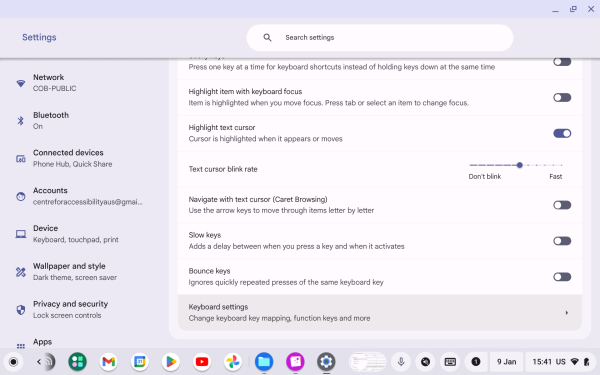Click the muted audio tray icon
The height and width of the screenshot is (375, 600).
[x=426, y=362]
